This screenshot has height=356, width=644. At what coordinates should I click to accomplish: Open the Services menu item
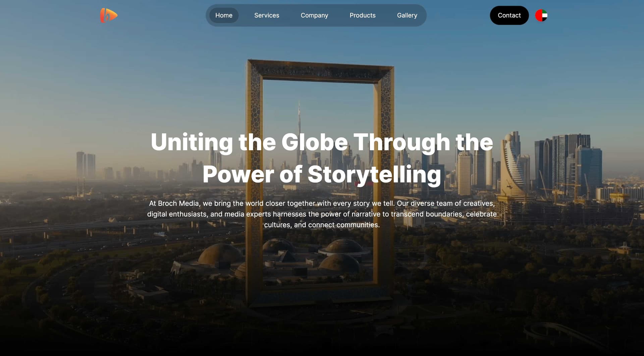(x=267, y=15)
